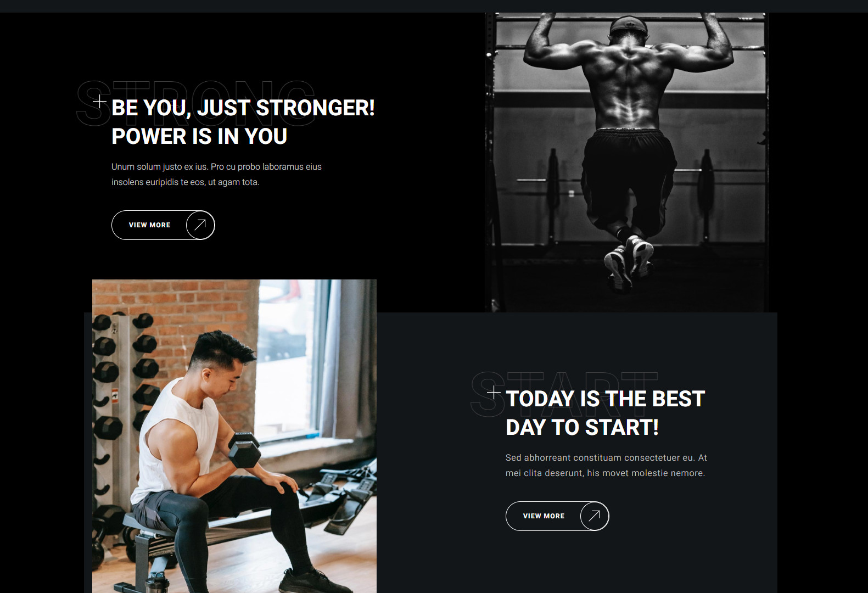Click the View More button under 'Power Is In You'
The height and width of the screenshot is (593, 868).
click(163, 225)
